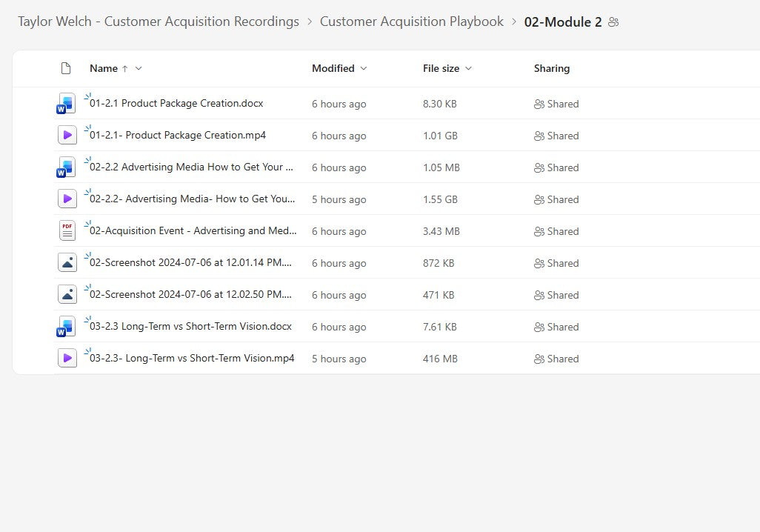Click the video icon for 01-2.1- Product Package Creation.mp4
760x532 pixels.
tap(67, 135)
